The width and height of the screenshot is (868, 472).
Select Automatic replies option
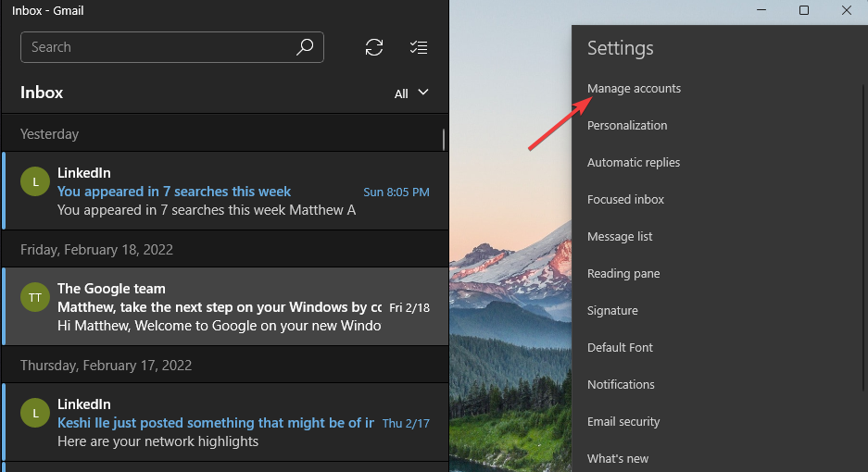point(634,163)
